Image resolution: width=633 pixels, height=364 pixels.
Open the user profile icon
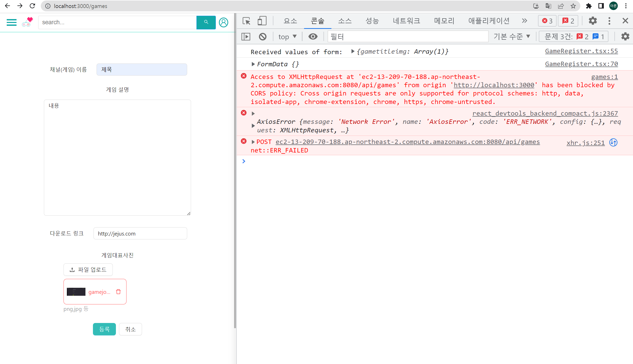(x=224, y=22)
